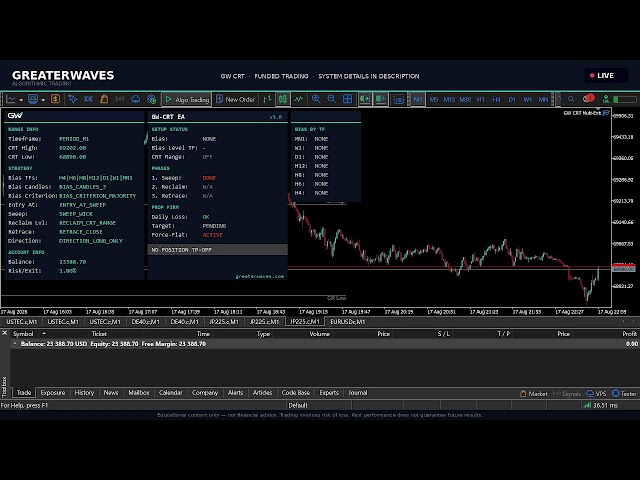Select the MN timeframe
The height and width of the screenshot is (480, 640).
(543, 99)
